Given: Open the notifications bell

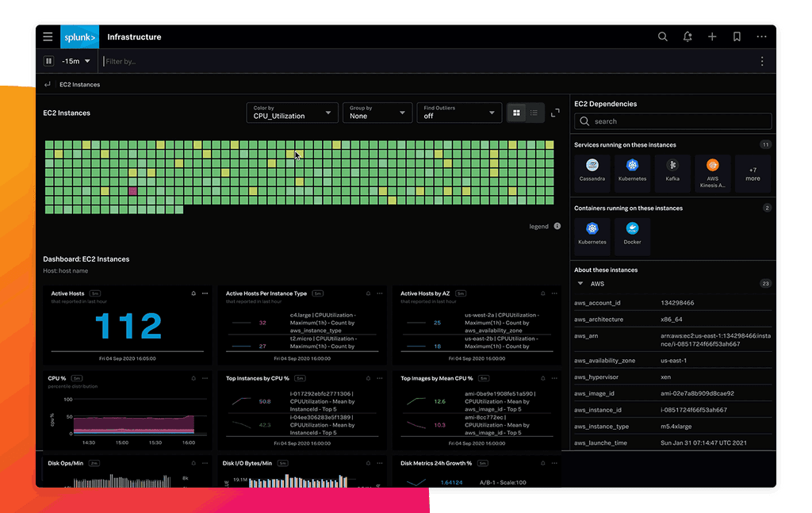Looking at the screenshot, I should tap(687, 36).
